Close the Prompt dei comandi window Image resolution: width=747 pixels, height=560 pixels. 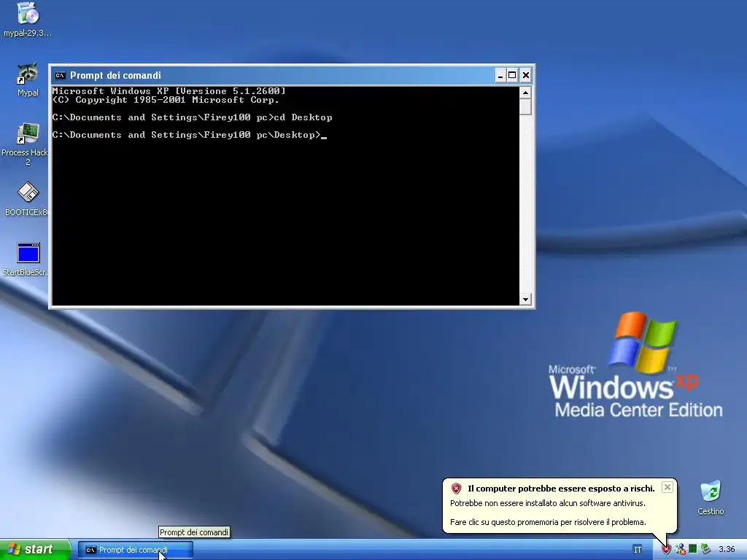coord(526,75)
